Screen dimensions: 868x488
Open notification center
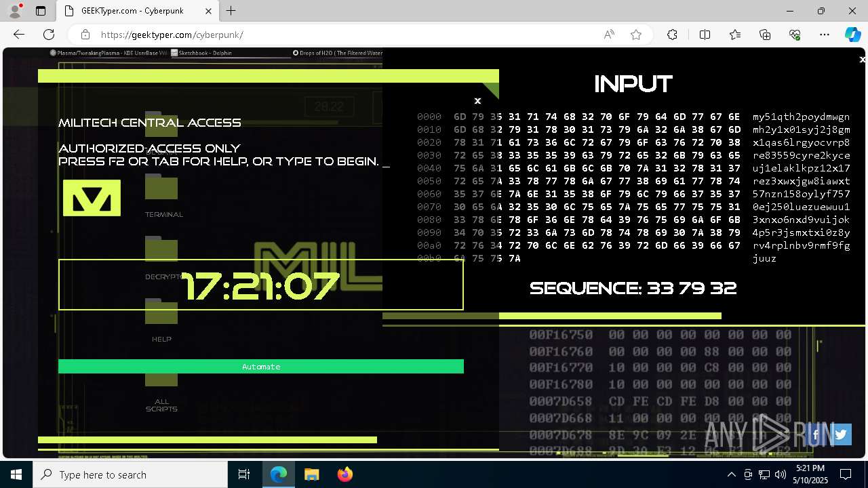coord(846,474)
